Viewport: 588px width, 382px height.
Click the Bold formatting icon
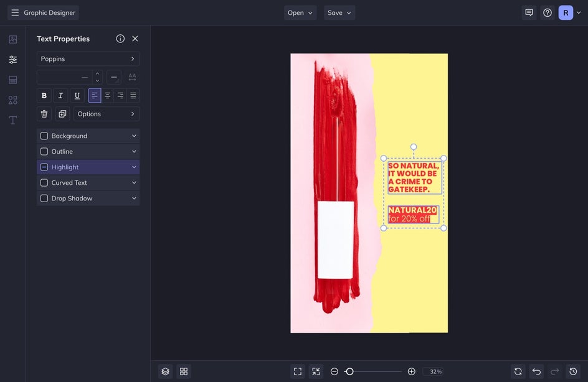coord(44,96)
